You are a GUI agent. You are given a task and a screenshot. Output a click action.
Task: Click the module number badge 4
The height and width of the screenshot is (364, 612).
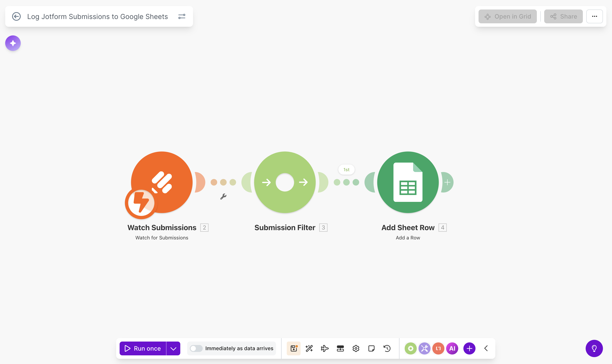(442, 227)
